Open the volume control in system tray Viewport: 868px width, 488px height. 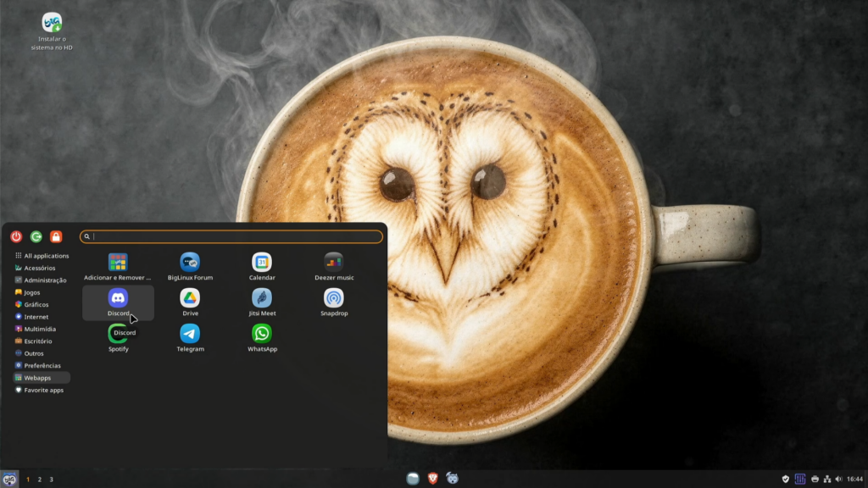[x=838, y=480]
